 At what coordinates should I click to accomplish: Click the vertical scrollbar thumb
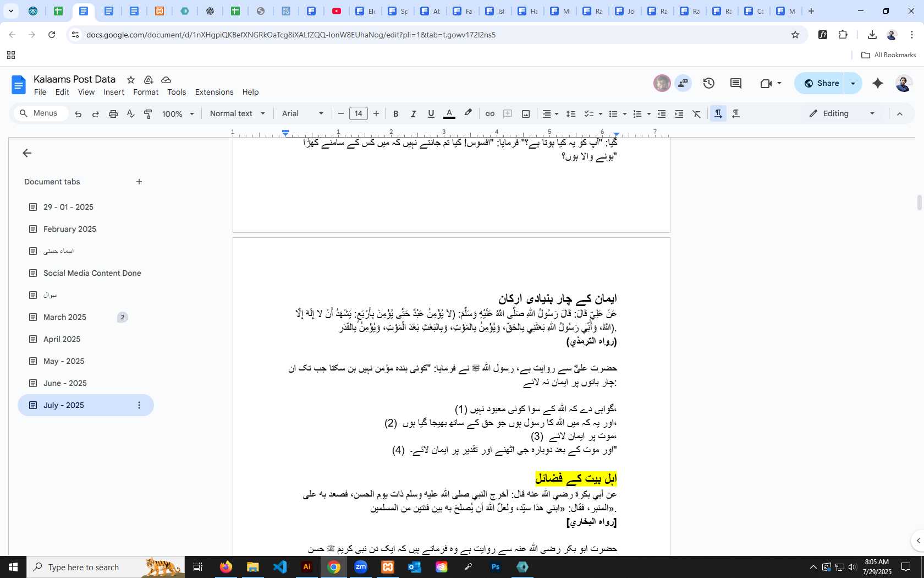point(919,203)
